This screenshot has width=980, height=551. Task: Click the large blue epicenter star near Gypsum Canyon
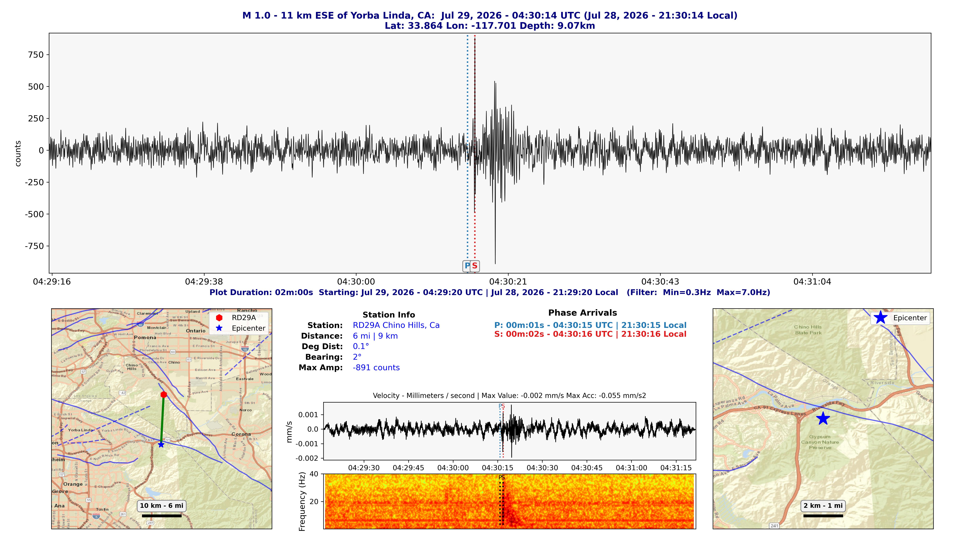pyautogui.click(x=823, y=418)
